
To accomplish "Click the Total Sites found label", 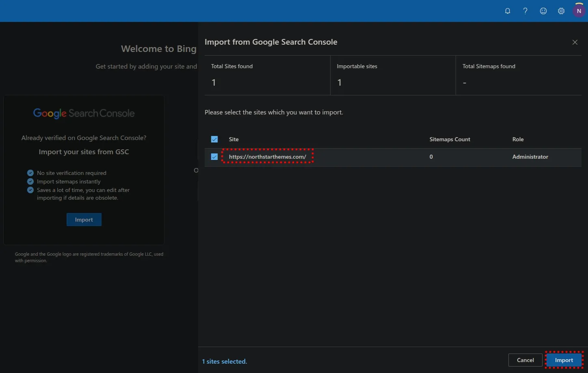I will [232, 66].
